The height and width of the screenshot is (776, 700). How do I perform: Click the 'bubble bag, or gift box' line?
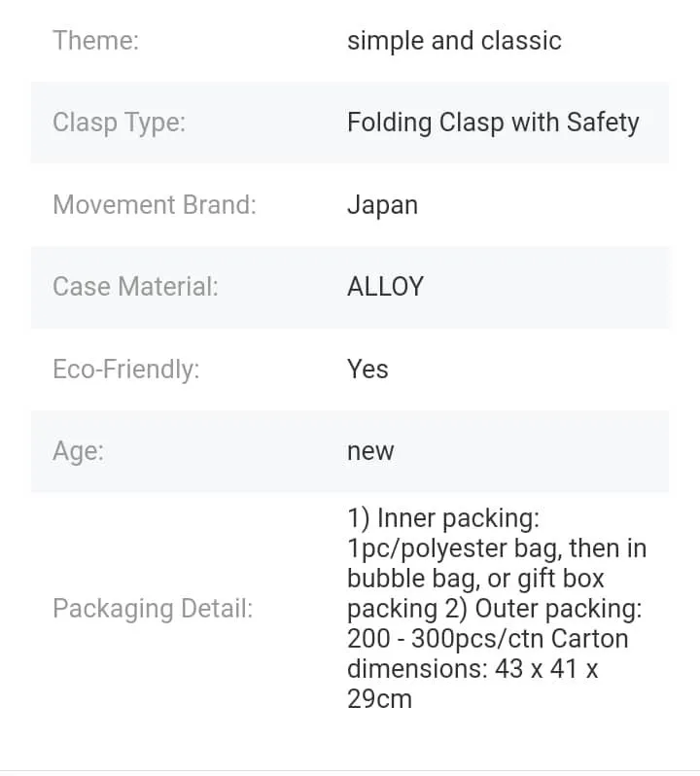pos(475,579)
